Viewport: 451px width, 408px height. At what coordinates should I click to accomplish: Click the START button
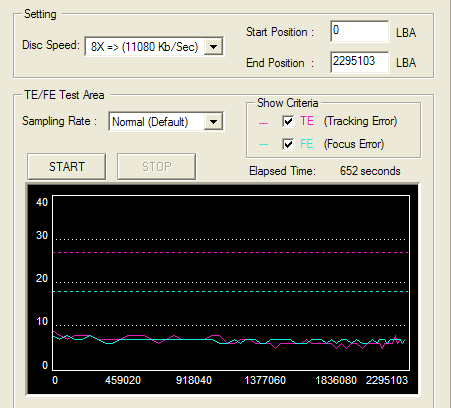pyautogui.click(x=67, y=166)
